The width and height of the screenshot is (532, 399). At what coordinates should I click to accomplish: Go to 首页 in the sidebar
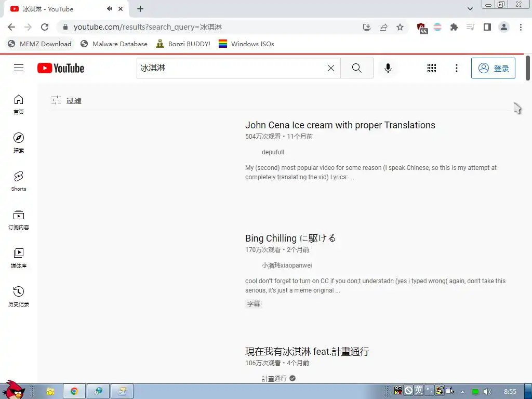(19, 104)
